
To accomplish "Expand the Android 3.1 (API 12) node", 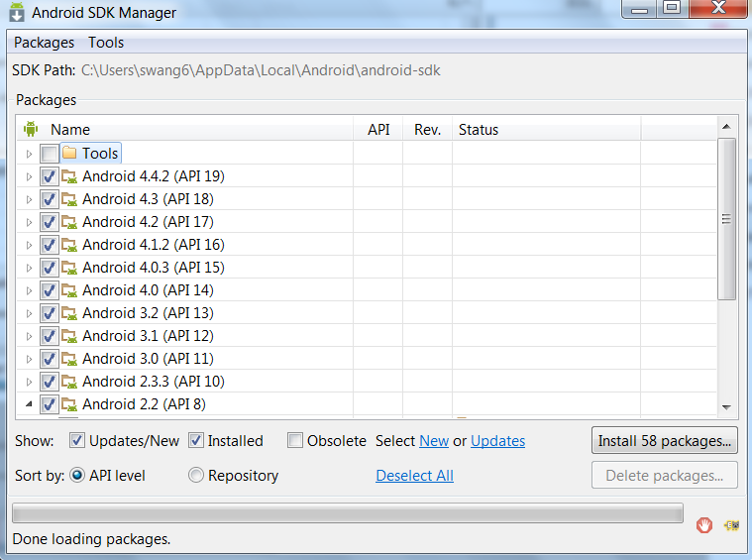I will 30,336.
